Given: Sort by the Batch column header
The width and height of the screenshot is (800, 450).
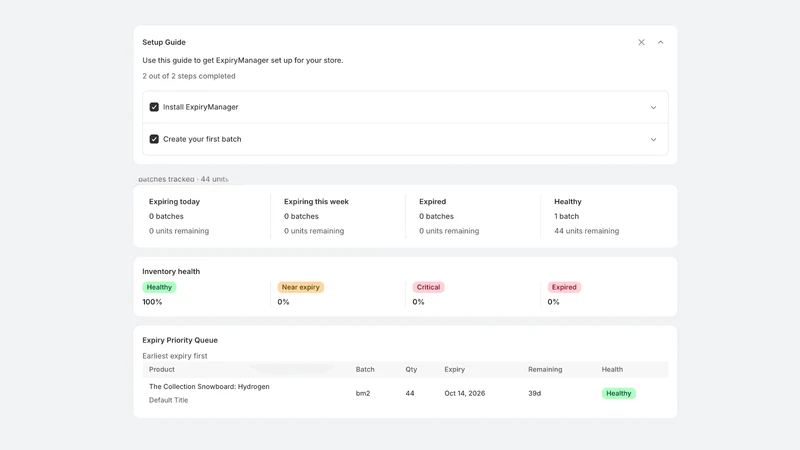Looking at the screenshot, I should pos(365,369).
